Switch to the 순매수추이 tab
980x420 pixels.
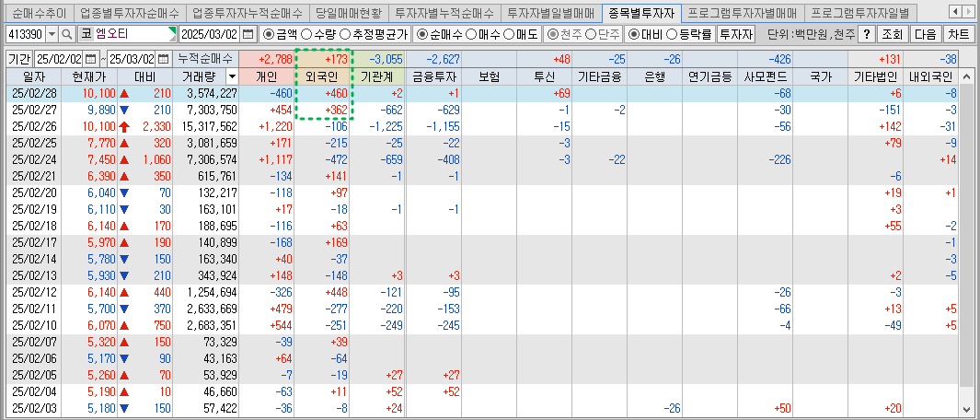tap(38, 12)
